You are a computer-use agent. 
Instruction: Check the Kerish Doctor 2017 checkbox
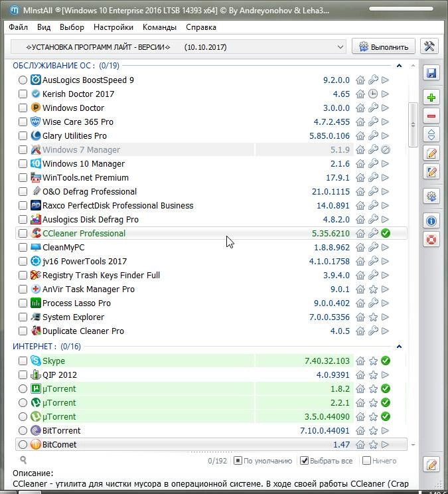23,94
